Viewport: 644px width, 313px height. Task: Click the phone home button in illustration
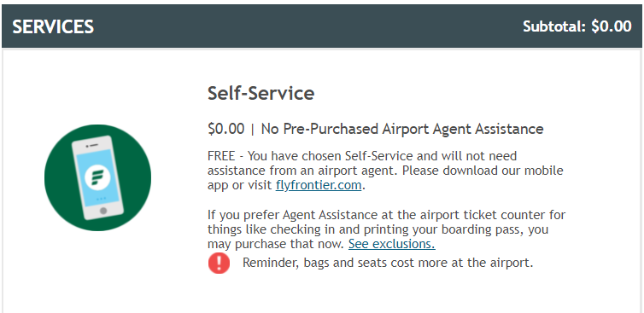coord(103,211)
